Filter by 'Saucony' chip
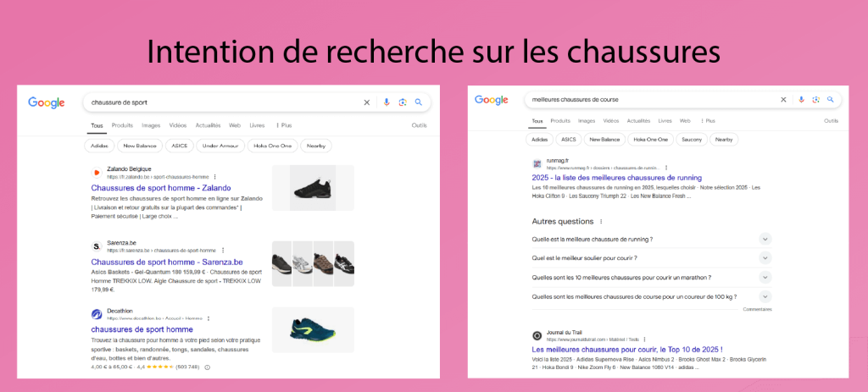 [692, 140]
